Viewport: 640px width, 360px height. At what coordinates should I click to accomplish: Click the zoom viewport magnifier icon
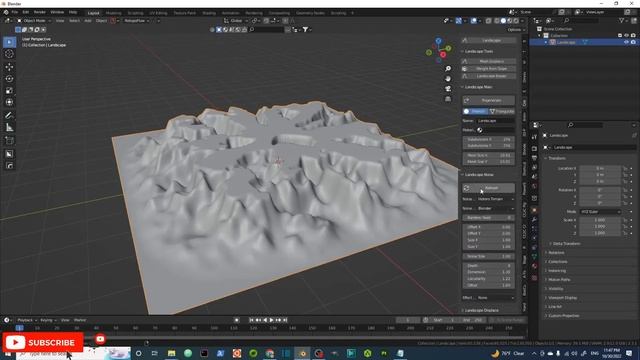[448, 69]
